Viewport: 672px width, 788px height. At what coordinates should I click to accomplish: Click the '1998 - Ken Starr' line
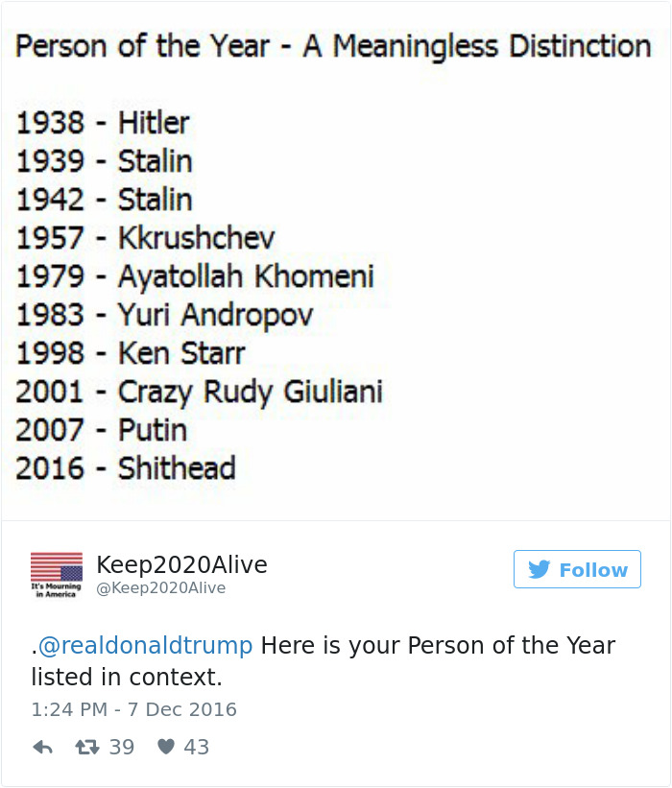point(131,353)
